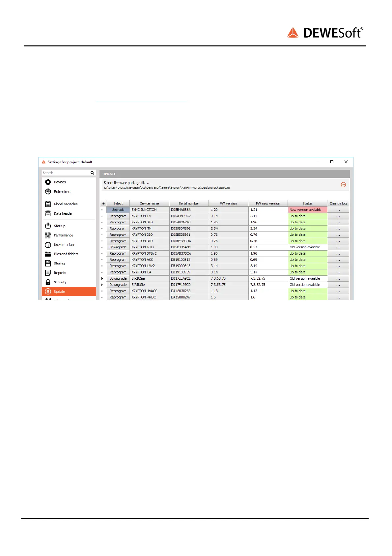392x556 pixels.
Task: Click the Change log column header
Action: (x=338, y=203)
